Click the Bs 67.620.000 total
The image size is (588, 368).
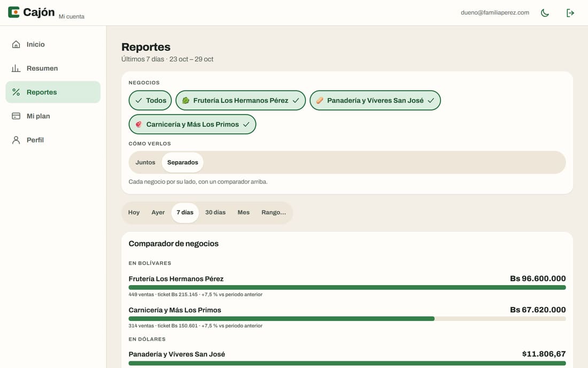pos(538,310)
